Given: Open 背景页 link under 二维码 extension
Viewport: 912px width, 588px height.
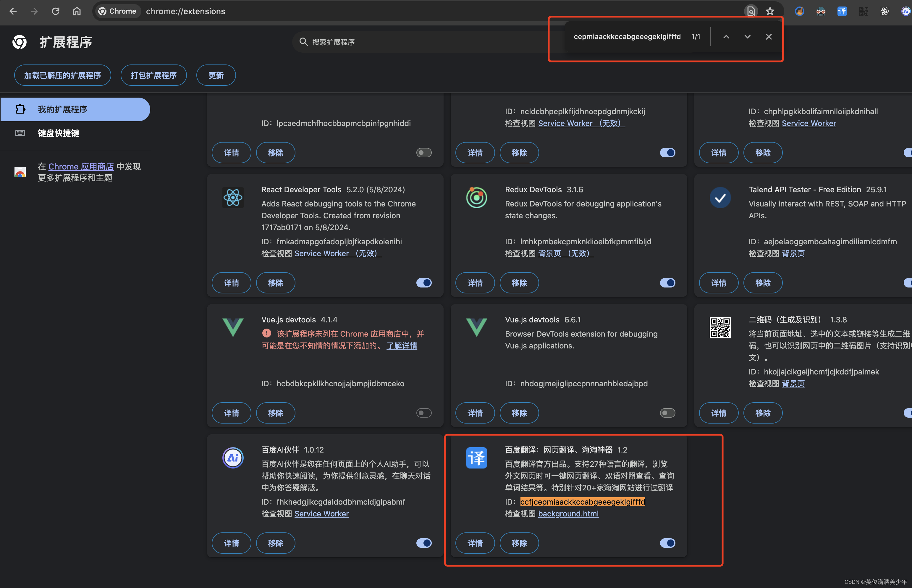Looking at the screenshot, I should (x=793, y=383).
